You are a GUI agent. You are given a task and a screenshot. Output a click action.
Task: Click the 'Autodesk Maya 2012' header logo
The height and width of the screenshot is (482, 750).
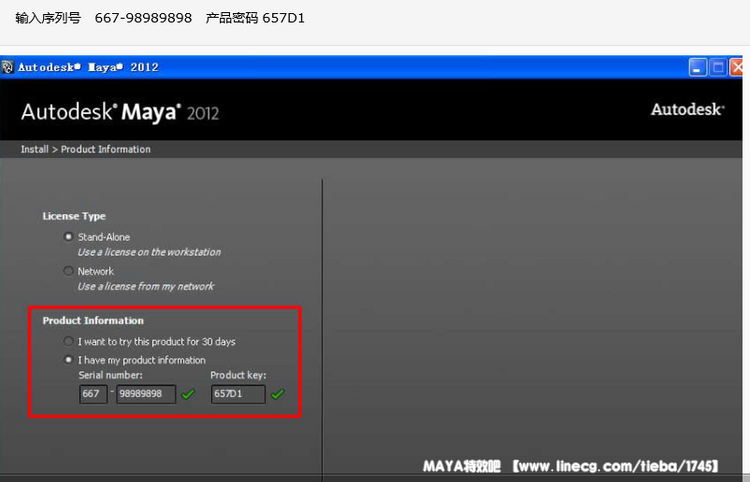pos(120,112)
